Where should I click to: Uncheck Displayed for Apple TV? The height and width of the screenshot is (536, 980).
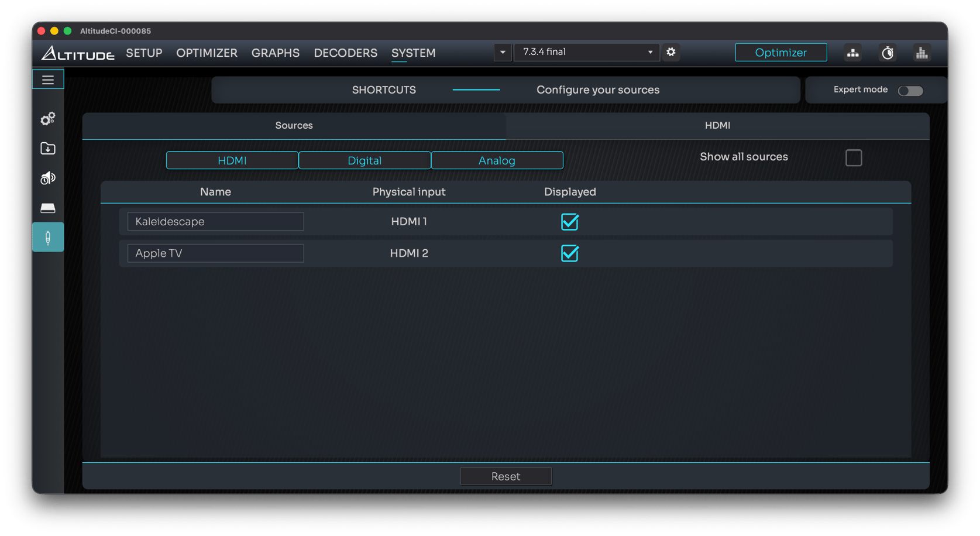[x=570, y=253]
